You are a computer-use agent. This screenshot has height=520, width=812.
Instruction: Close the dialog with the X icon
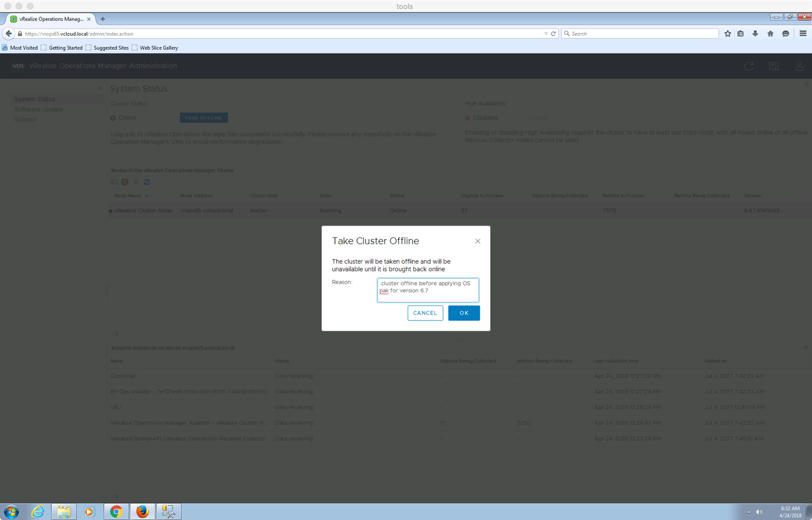477,241
